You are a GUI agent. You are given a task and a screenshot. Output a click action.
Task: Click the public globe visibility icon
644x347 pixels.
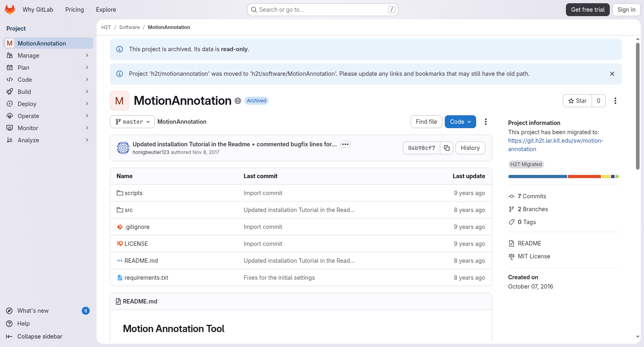(x=238, y=101)
